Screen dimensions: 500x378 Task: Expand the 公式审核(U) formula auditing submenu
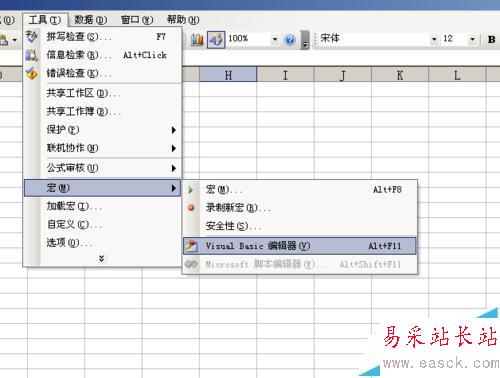point(103,168)
